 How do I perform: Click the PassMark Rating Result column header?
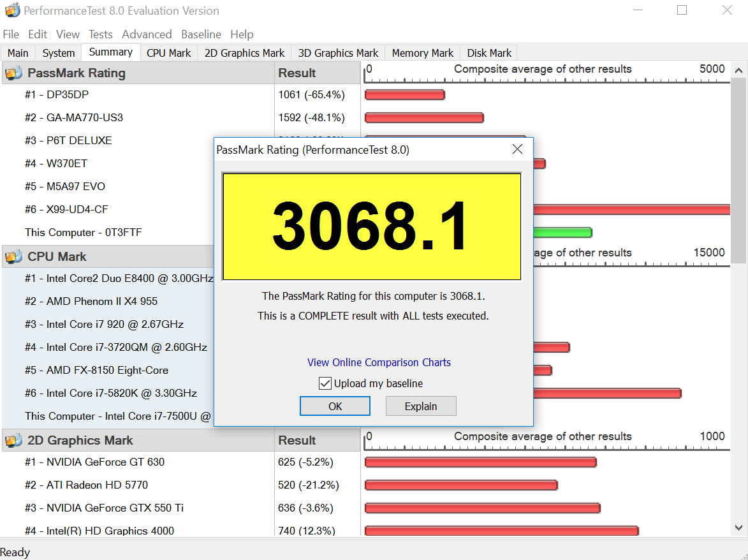point(318,73)
